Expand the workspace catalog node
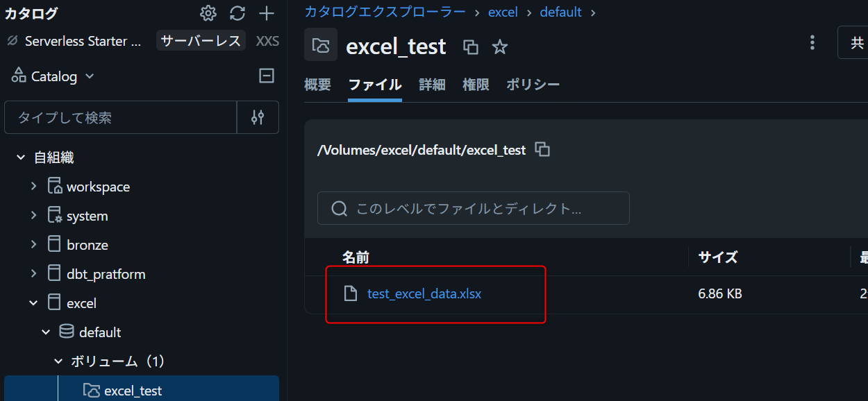868x401 pixels. (33, 186)
